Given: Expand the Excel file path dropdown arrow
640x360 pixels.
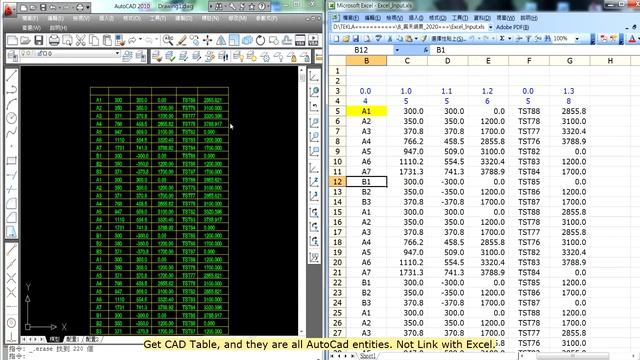Looking at the screenshot, I should pyautogui.click(x=491, y=27).
